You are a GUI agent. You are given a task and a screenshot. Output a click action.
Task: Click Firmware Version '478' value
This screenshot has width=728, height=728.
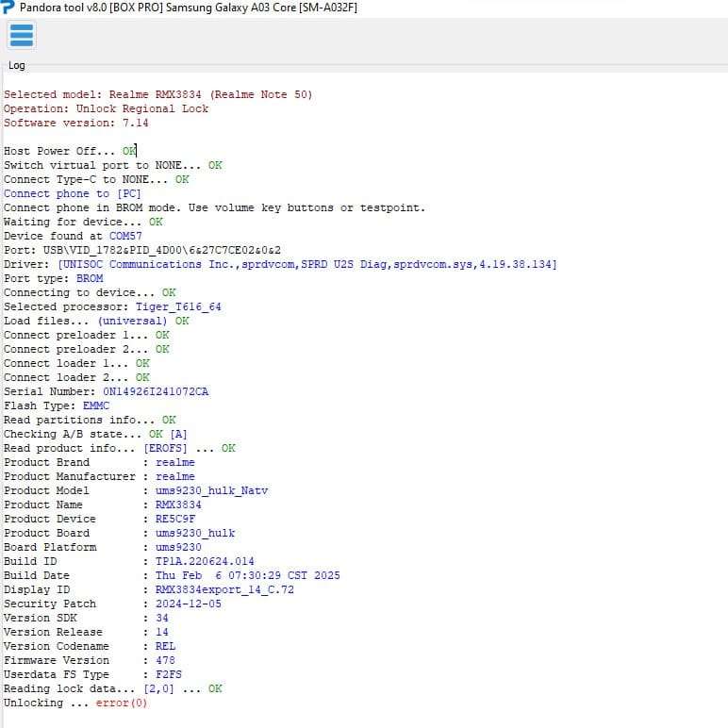[x=165, y=661]
